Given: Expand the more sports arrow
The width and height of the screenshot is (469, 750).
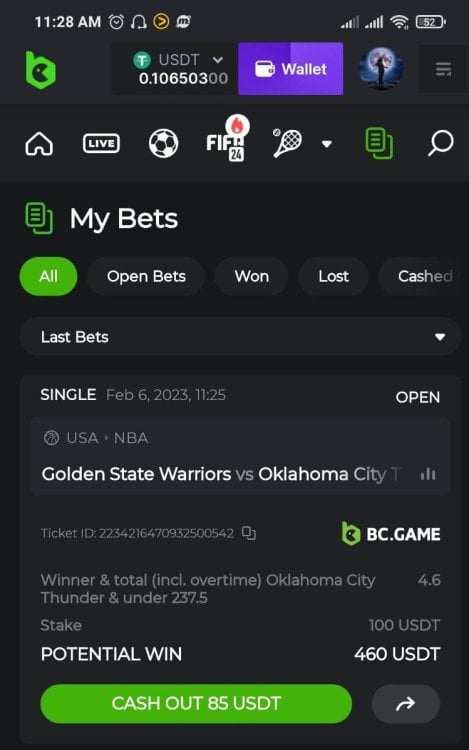Looking at the screenshot, I should (x=327, y=144).
